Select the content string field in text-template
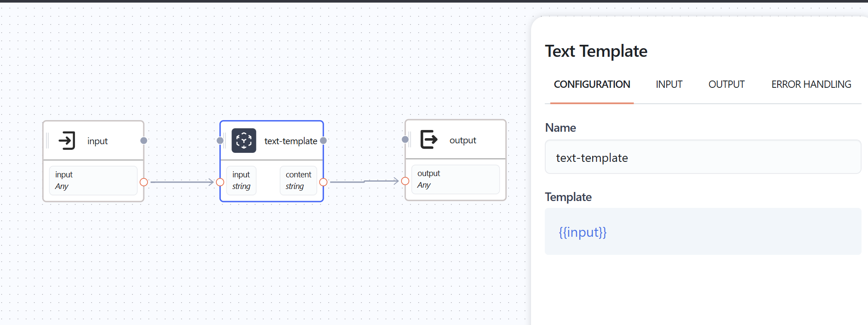 pyautogui.click(x=298, y=180)
